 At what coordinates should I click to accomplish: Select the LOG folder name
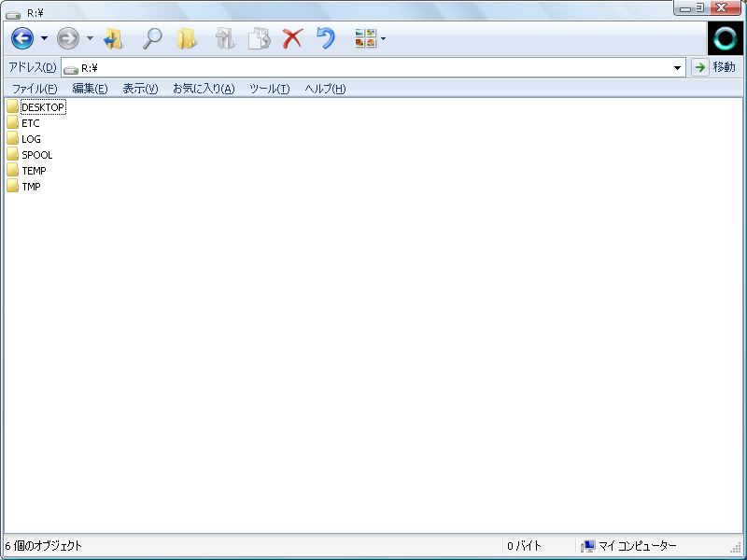pos(31,139)
